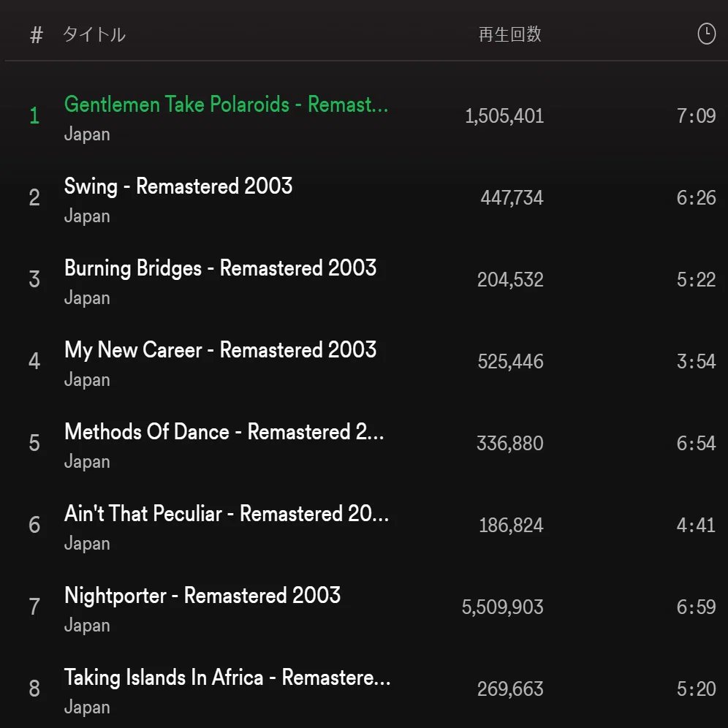Image resolution: width=728 pixels, height=728 pixels.
Task: Click the 再生回数 column header
Action: click(x=509, y=34)
